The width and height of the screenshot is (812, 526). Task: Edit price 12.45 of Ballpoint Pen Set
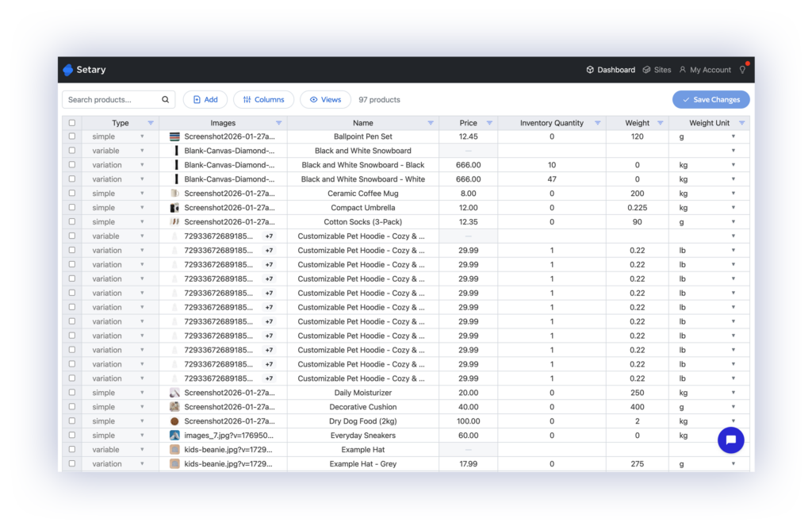[x=468, y=136]
